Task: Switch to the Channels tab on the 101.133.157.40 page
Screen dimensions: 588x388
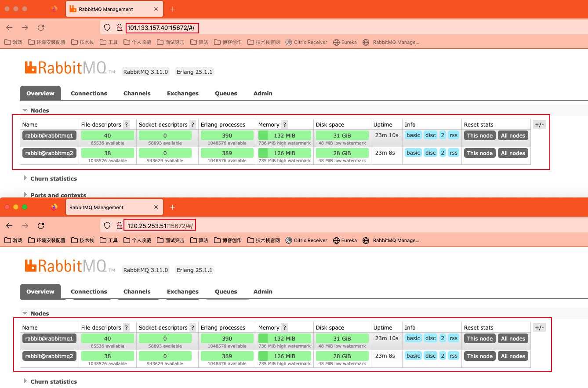Action: click(137, 93)
